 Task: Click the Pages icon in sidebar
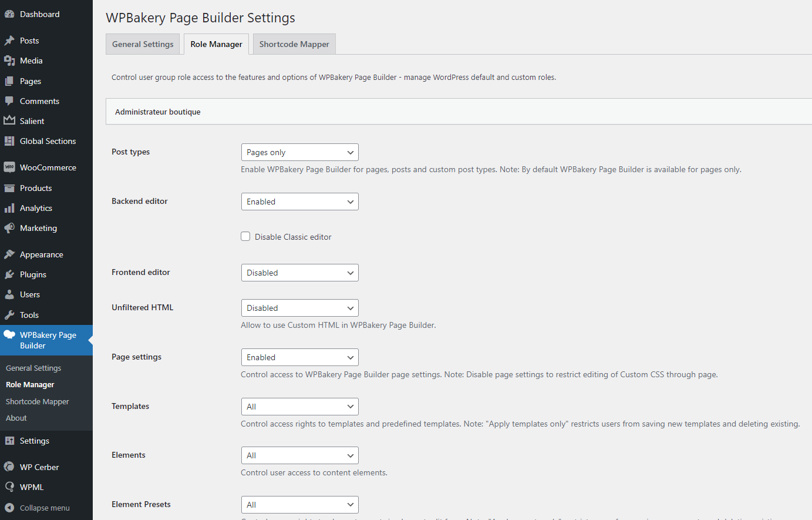(9, 81)
